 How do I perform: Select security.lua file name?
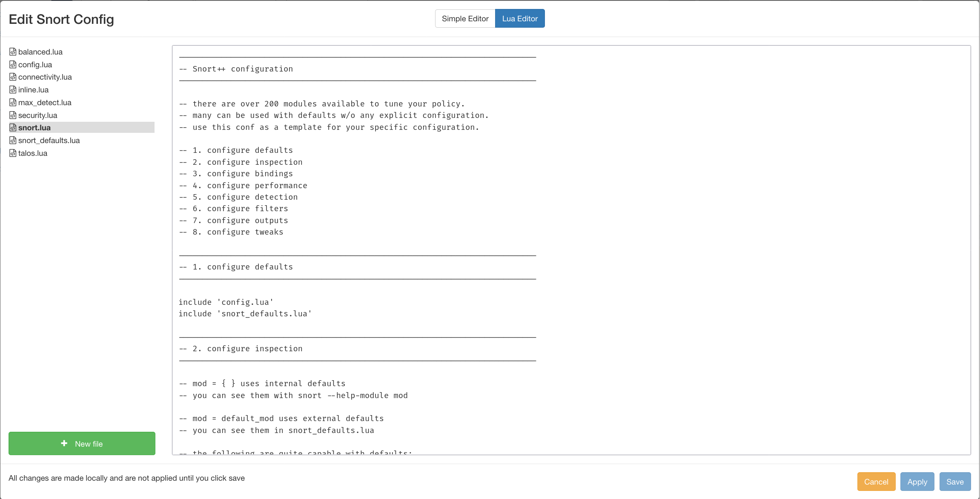pos(37,115)
